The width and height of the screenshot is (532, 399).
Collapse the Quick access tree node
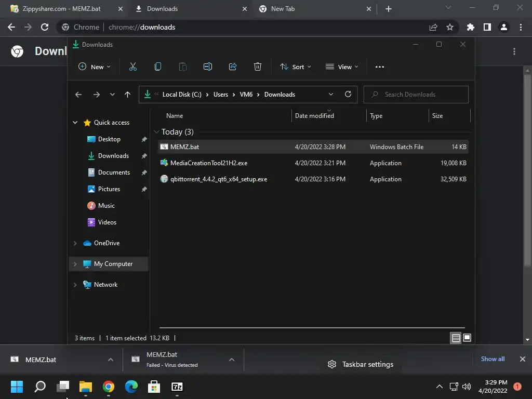click(x=75, y=123)
